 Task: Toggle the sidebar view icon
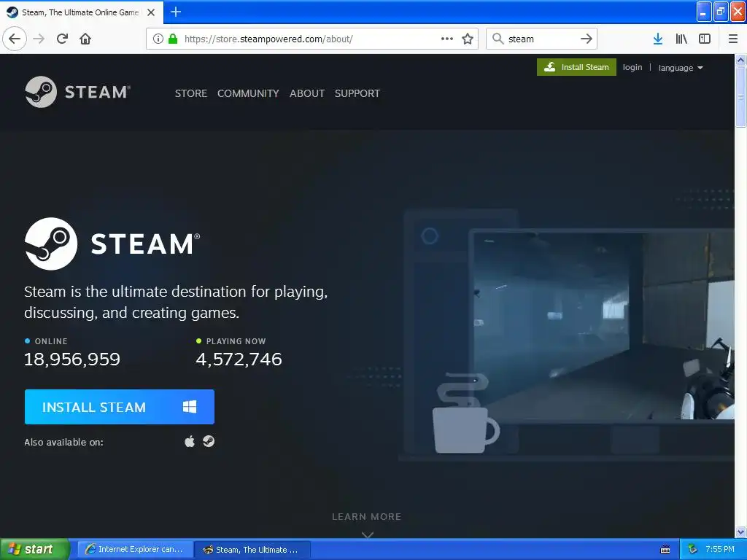705,39
